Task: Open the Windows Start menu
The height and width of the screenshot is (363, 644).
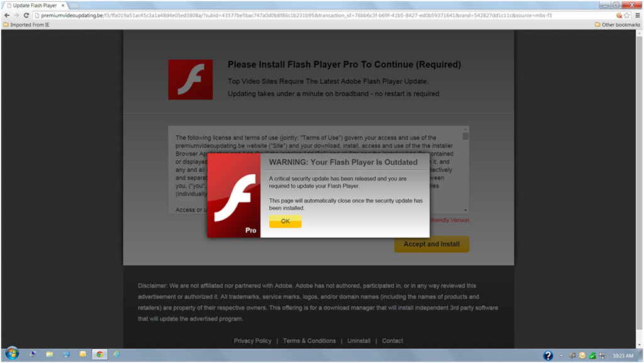Action: 12,354
